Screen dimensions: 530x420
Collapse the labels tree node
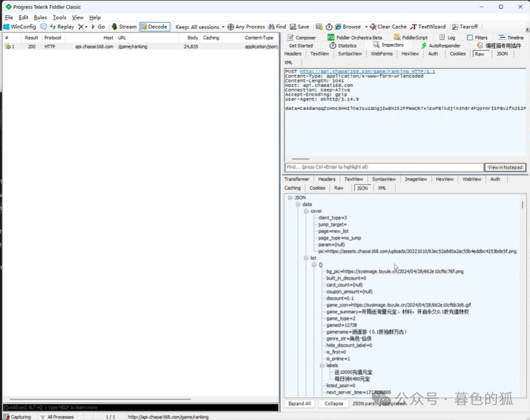(322, 366)
